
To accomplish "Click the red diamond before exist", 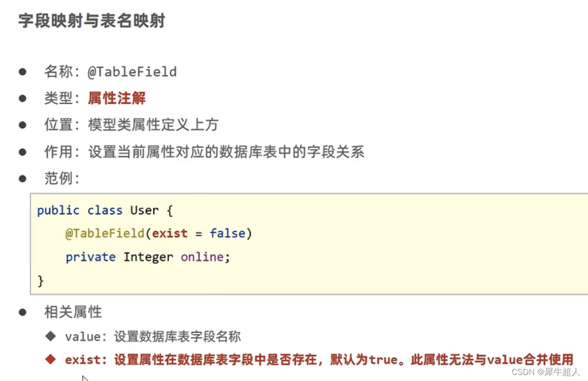I will click(50, 359).
